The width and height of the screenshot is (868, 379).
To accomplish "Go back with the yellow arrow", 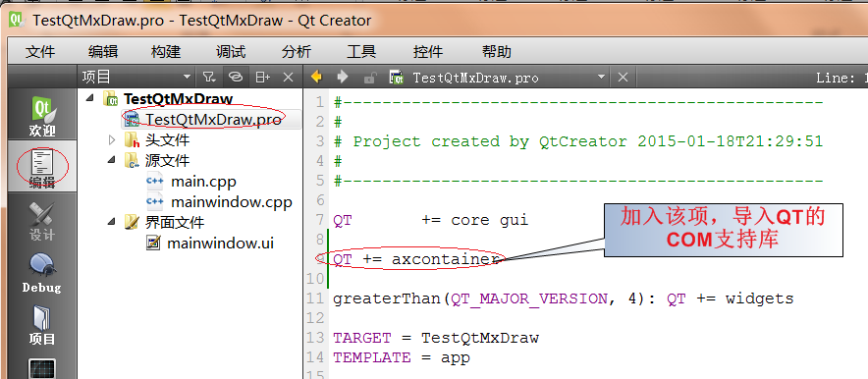I will (x=316, y=77).
